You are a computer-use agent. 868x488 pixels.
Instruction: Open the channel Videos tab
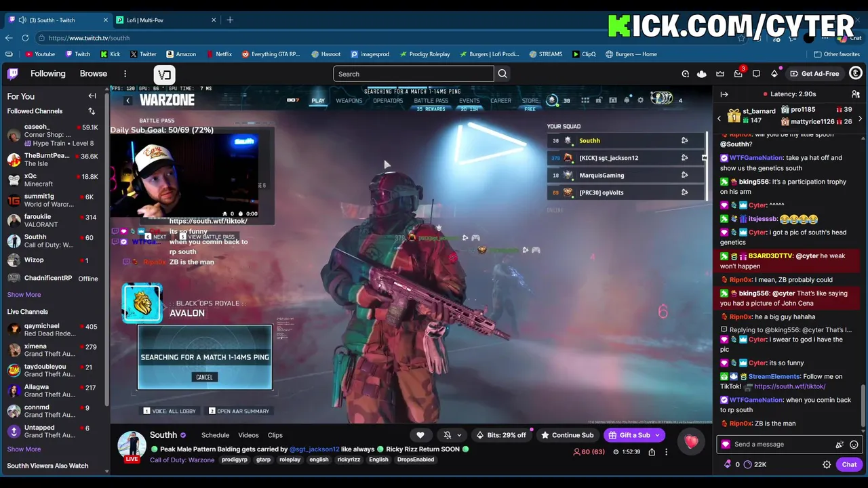point(248,435)
